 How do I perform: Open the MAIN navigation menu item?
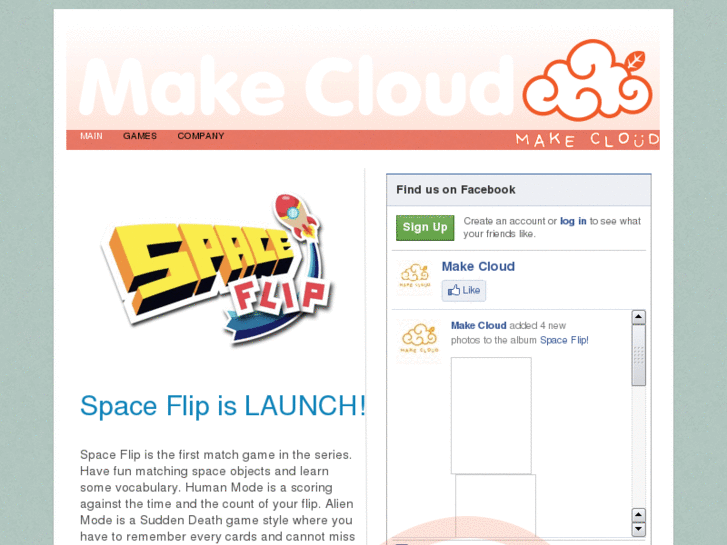[x=91, y=136]
